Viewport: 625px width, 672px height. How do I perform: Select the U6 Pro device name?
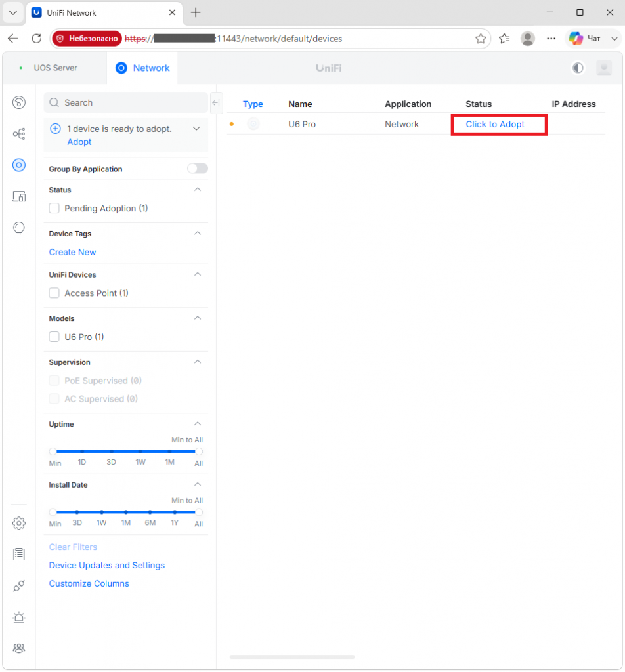[x=302, y=124]
